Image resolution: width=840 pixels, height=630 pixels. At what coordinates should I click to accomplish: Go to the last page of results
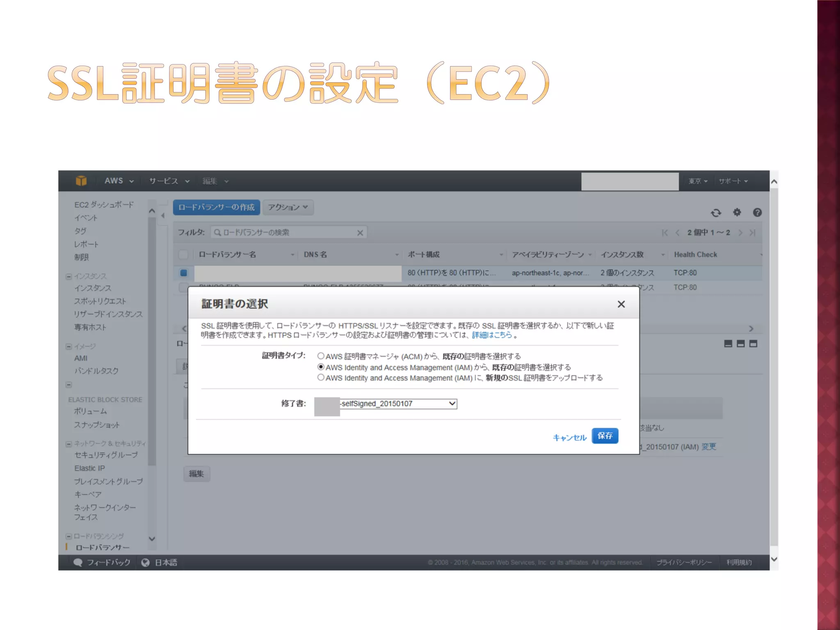coord(753,233)
